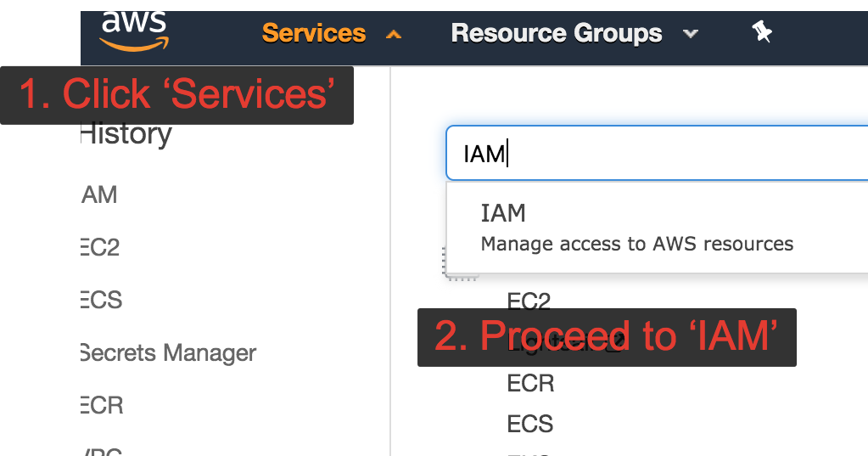Click the pin shortcut icon
868x456 pixels.
(x=762, y=31)
